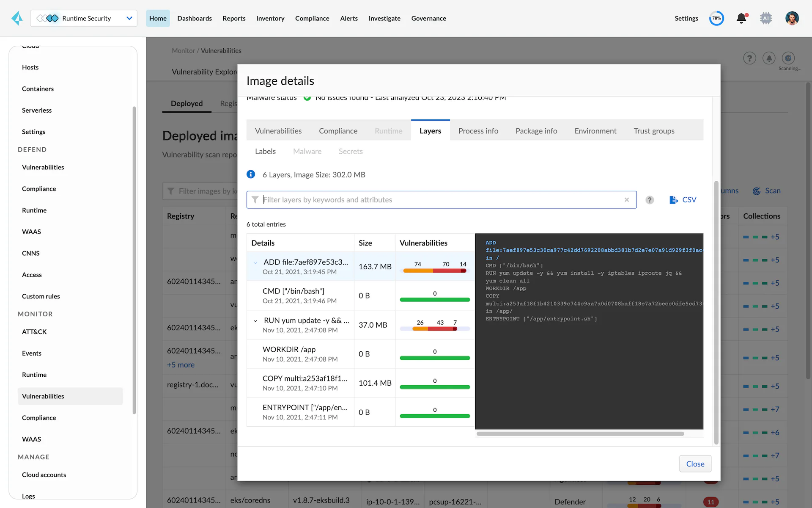The height and width of the screenshot is (508, 812).
Task: Collapse the ADD file layer row
Action: pyautogui.click(x=255, y=262)
